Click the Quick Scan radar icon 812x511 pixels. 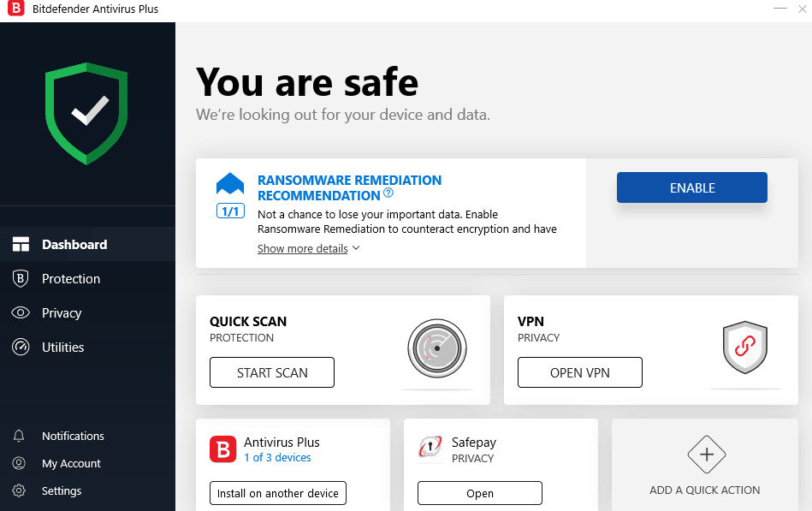point(436,348)
